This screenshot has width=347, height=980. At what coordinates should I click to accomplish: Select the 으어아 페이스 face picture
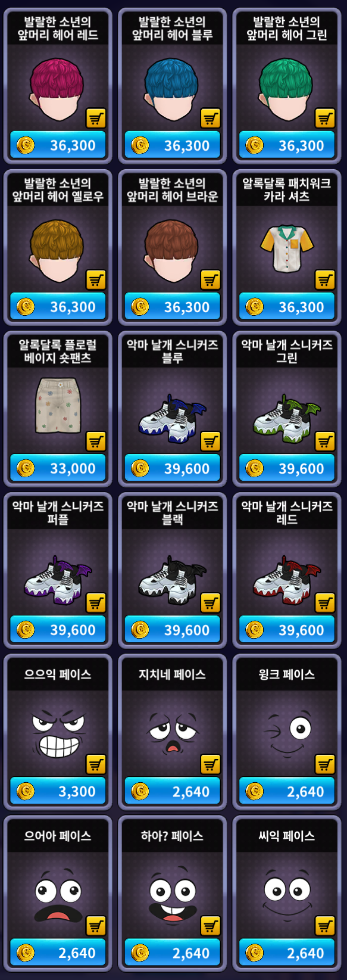[58, 900]
